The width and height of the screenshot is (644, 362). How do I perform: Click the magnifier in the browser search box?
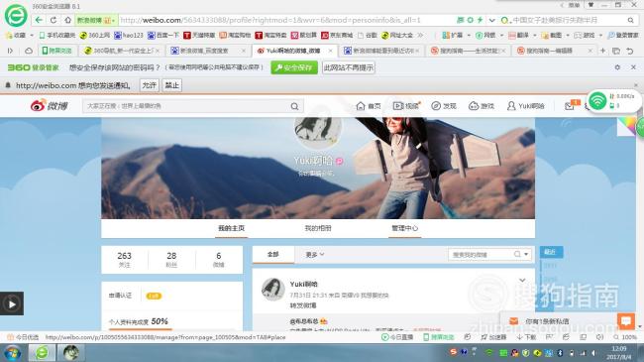point(630,20)
